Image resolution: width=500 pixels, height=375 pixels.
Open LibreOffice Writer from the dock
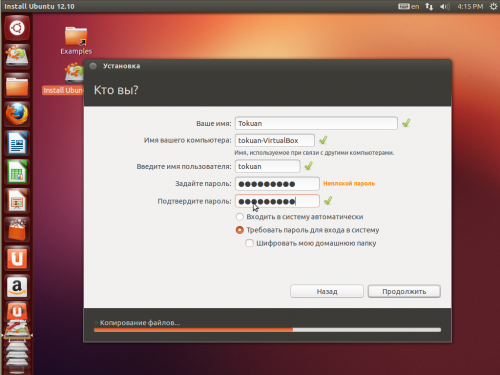pyautogui.click(x=17, y=143)
